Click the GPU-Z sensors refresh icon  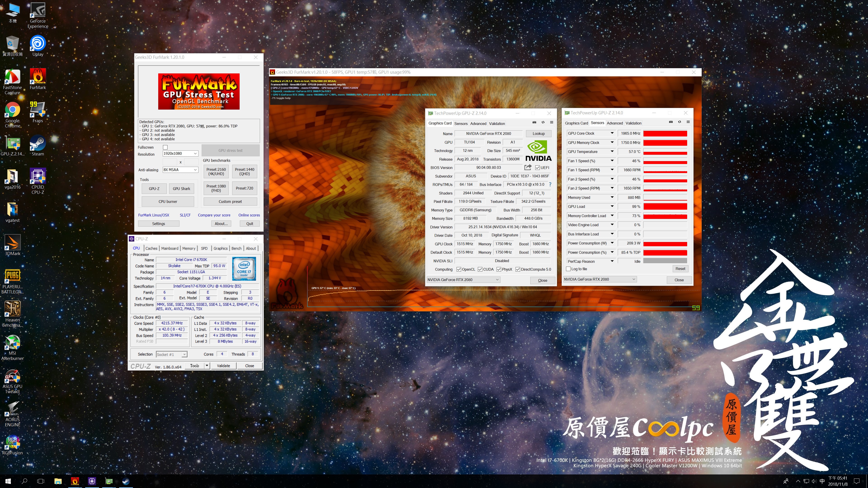click(x=679, y=122)
